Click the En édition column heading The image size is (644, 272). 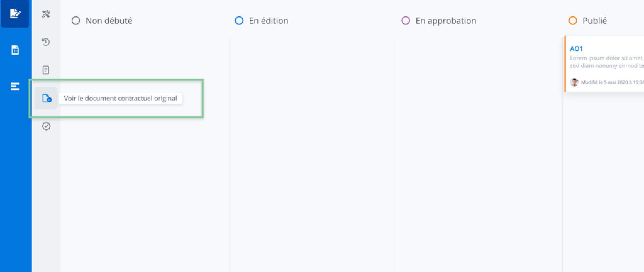(269, 21)
